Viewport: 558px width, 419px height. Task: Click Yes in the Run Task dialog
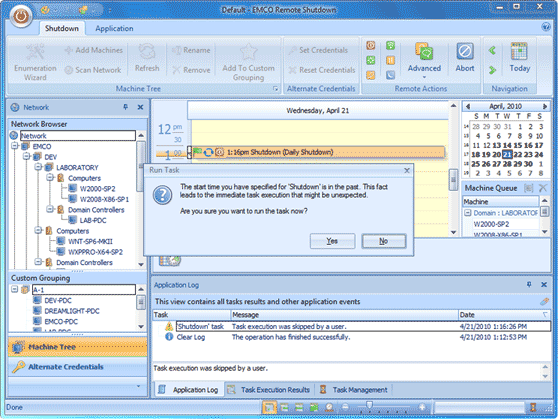click(332, 241)
